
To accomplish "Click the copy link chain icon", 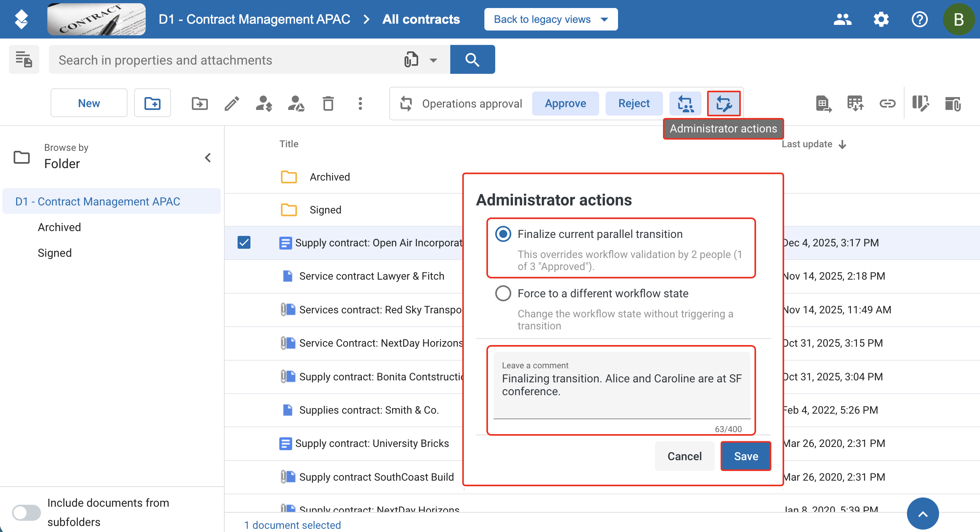I will (887, 104).
